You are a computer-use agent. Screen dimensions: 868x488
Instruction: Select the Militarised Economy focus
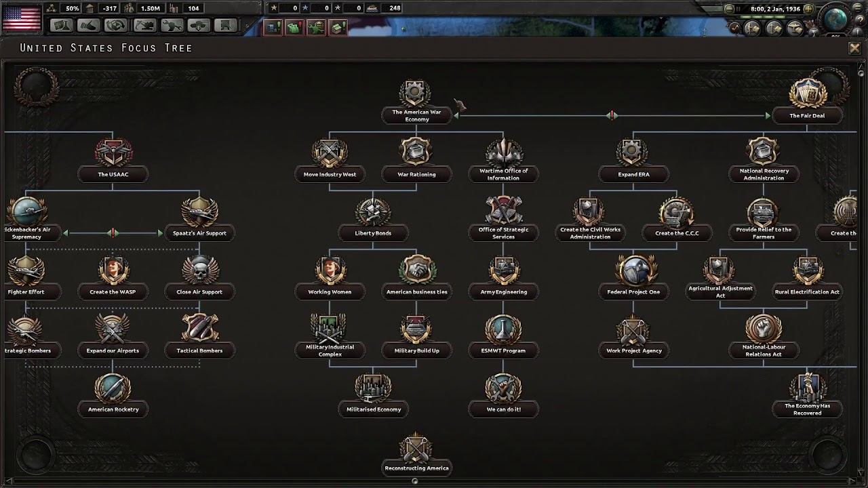pyautogui.click(x=373, y=396)
